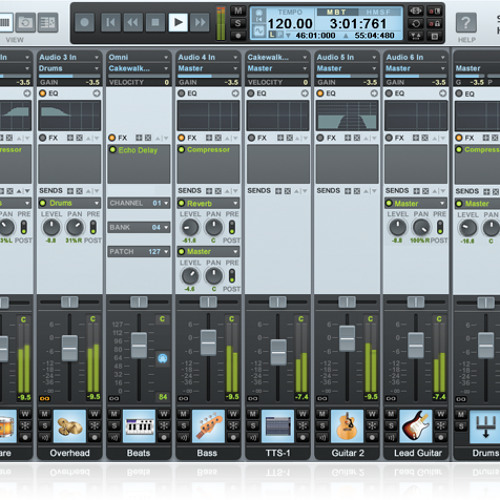Open the Audio 3 In input dropdown
500x500 pixels.
click(x=69, y=57)
